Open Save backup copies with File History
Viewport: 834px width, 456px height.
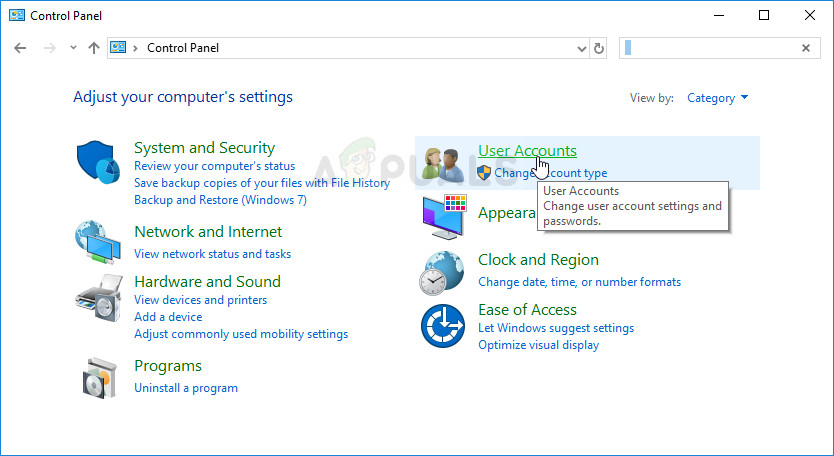262,183
